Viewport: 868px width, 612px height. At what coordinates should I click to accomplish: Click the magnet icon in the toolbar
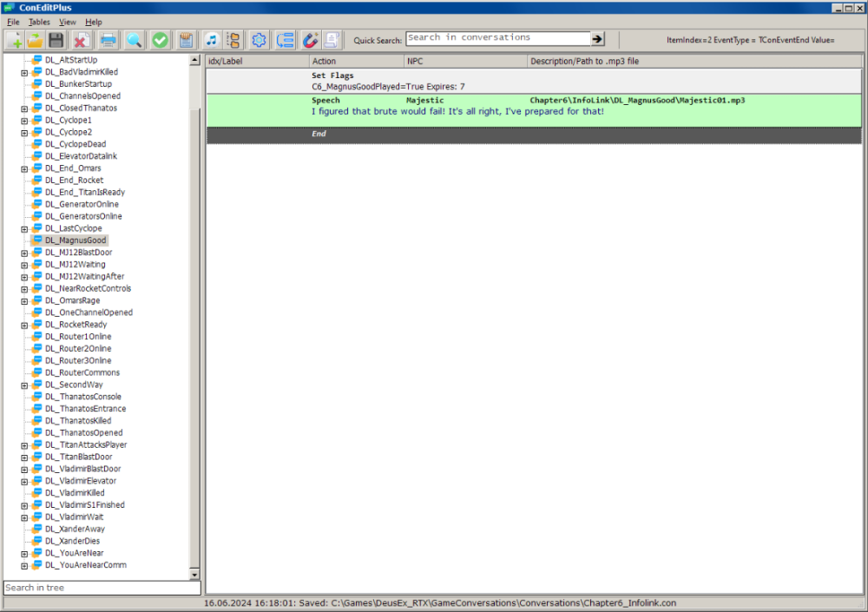click(x=310, y=40)
